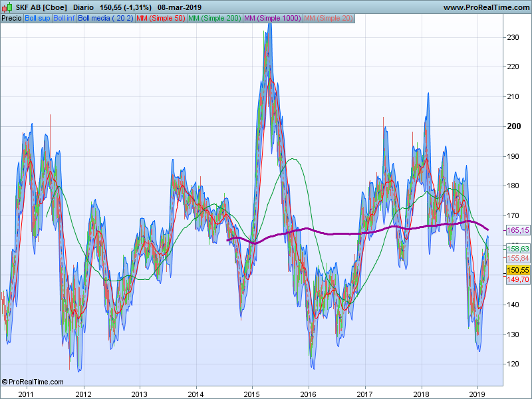Click the purple 165,15 price tag
The image size is (532, 399).
click(518, 230)
